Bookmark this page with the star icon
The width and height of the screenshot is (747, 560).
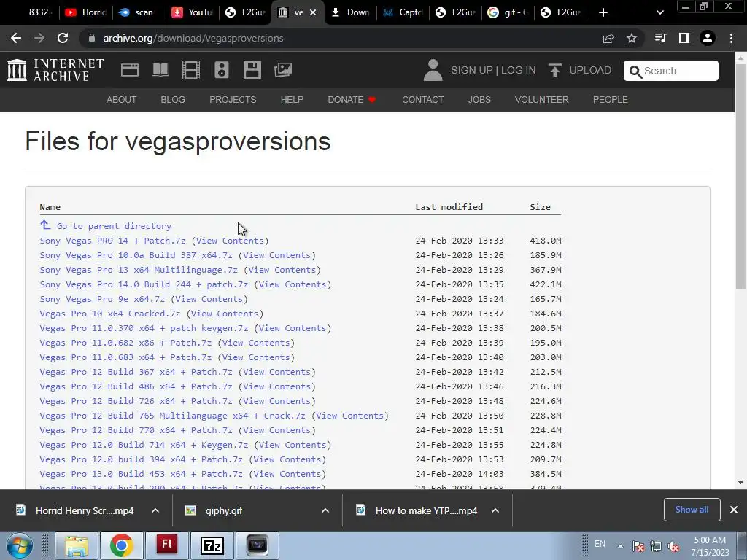coord(632,38)
